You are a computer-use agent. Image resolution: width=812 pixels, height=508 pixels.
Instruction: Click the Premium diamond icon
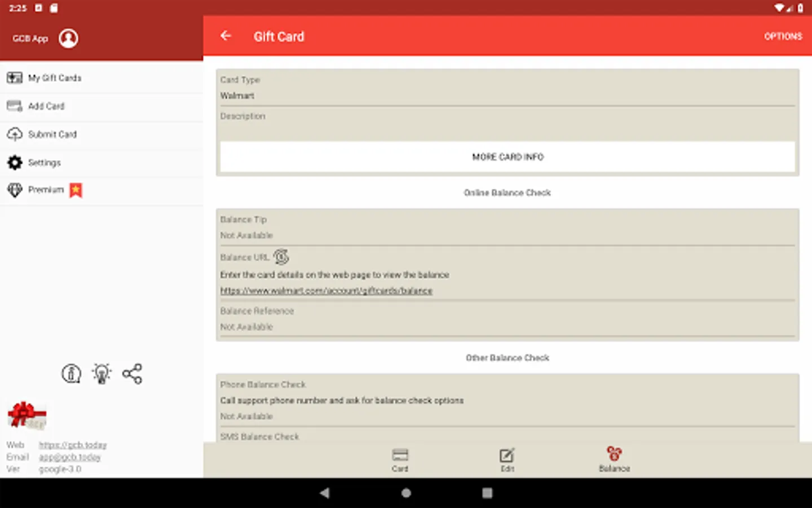[15, 190]
